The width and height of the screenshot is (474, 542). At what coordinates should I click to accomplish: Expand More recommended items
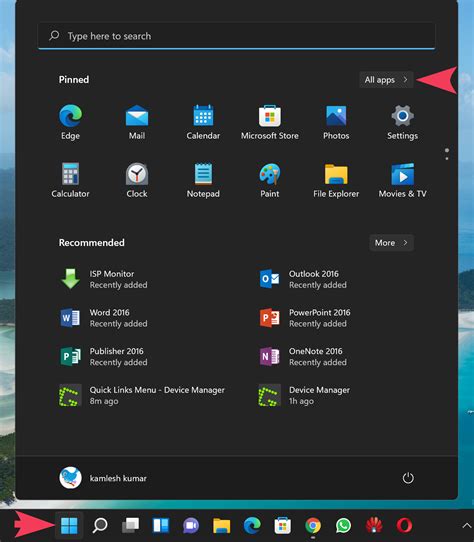pyautogui.click(x=391, y=243)
